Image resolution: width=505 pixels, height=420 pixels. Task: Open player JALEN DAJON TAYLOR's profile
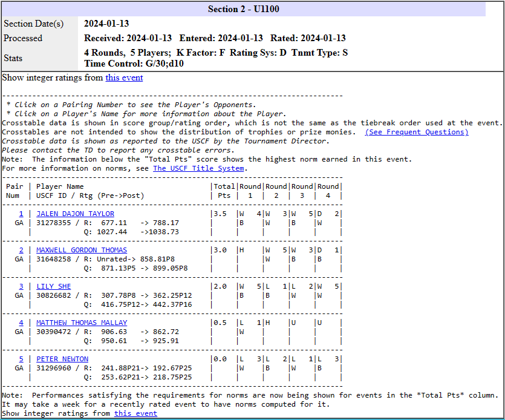[75, 214]
